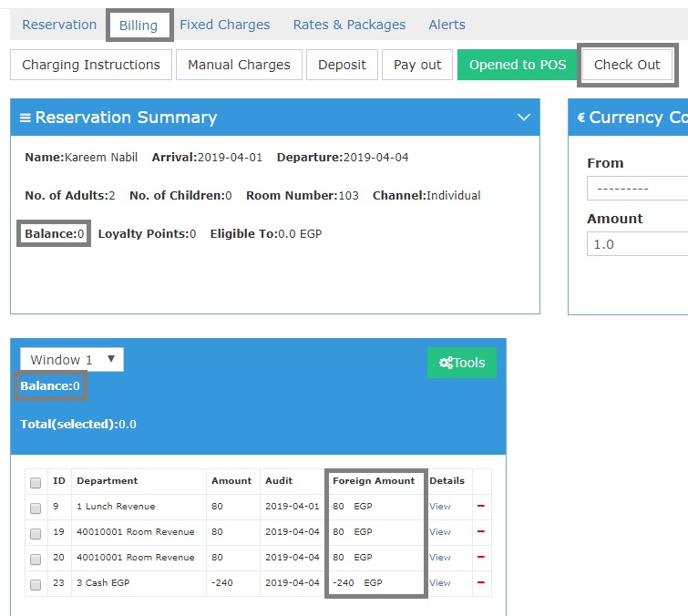Collapse the Reservation Summary panel chevron
688x616 pixels.
click(523, 118)
